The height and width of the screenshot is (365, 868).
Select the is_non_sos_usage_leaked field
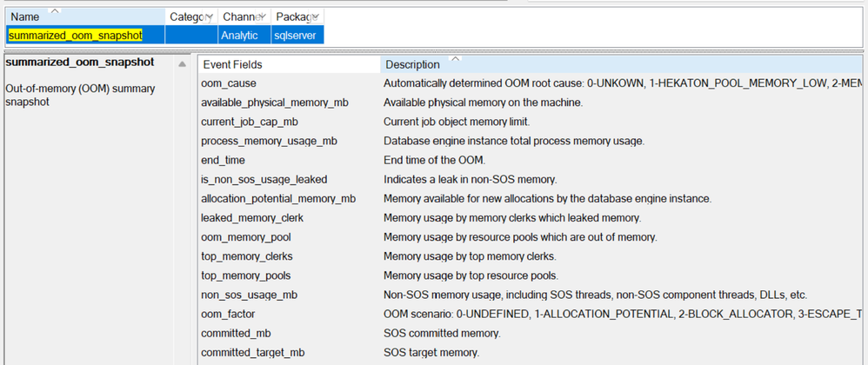(264, 179)
